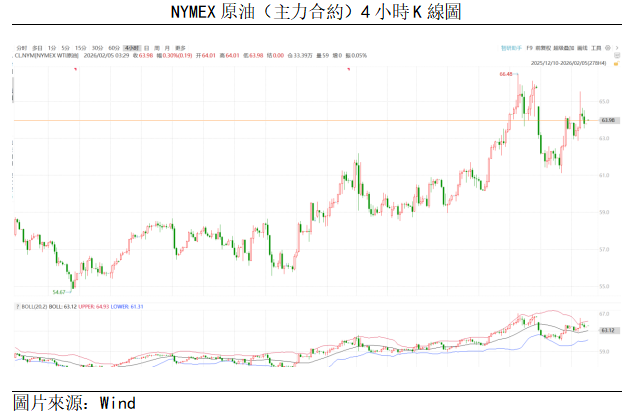Click the 66.48 high price marker
The image size is (634, 416).
click(x=505, y=74)
